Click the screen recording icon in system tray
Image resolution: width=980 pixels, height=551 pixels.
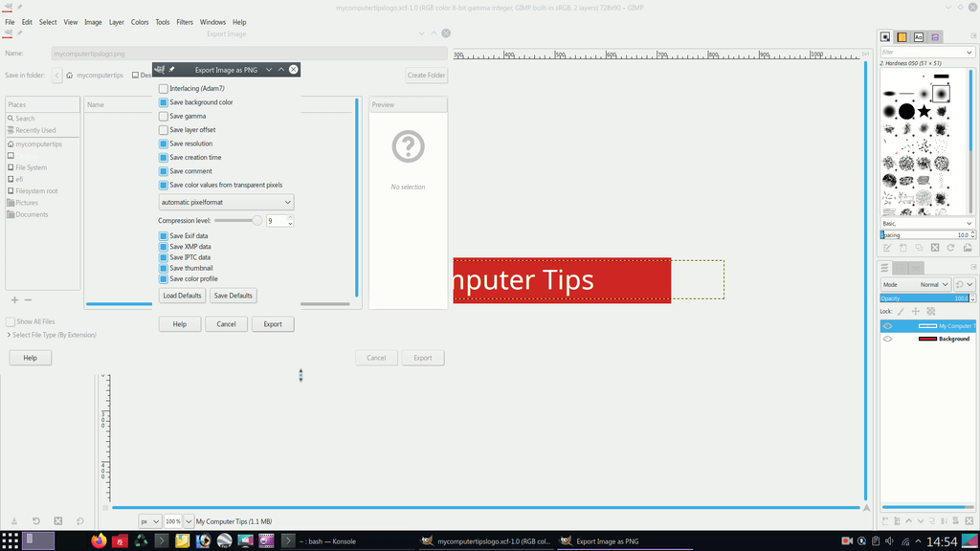click(847, 541)
